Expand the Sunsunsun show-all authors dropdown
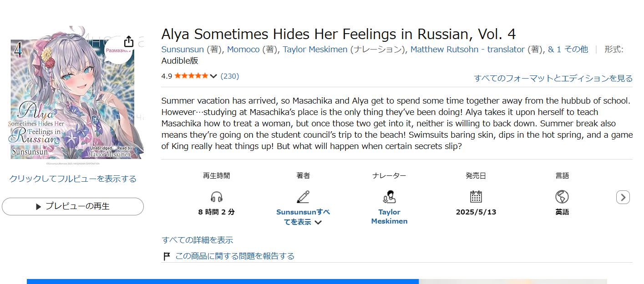 (x=303, y=217)
